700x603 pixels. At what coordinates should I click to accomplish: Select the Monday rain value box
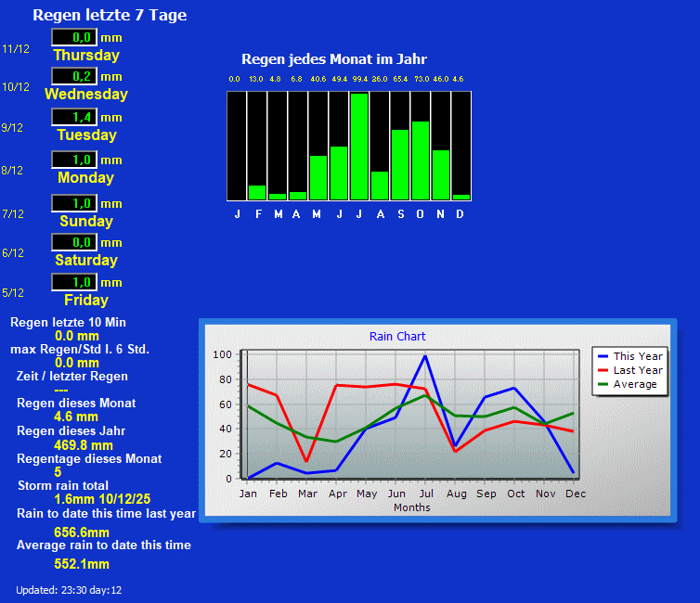[x=74, y=160]
